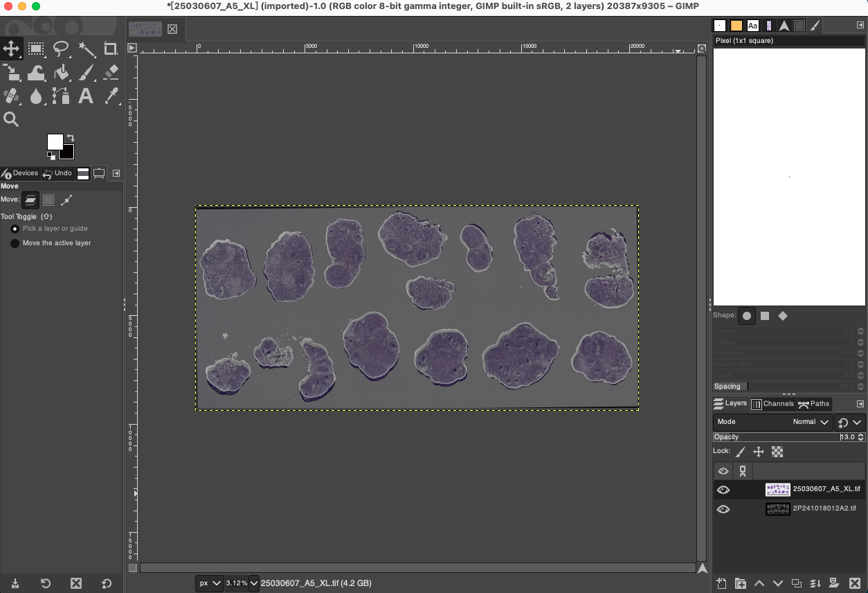Screen dimensions: 868x593
Task: Switch to the Paths tab
Action: pos(815,404)
